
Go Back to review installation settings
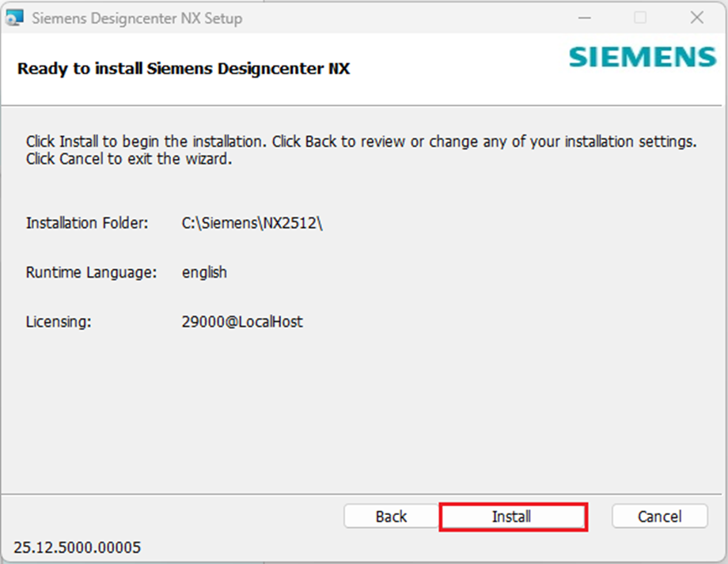pos(391,517)
